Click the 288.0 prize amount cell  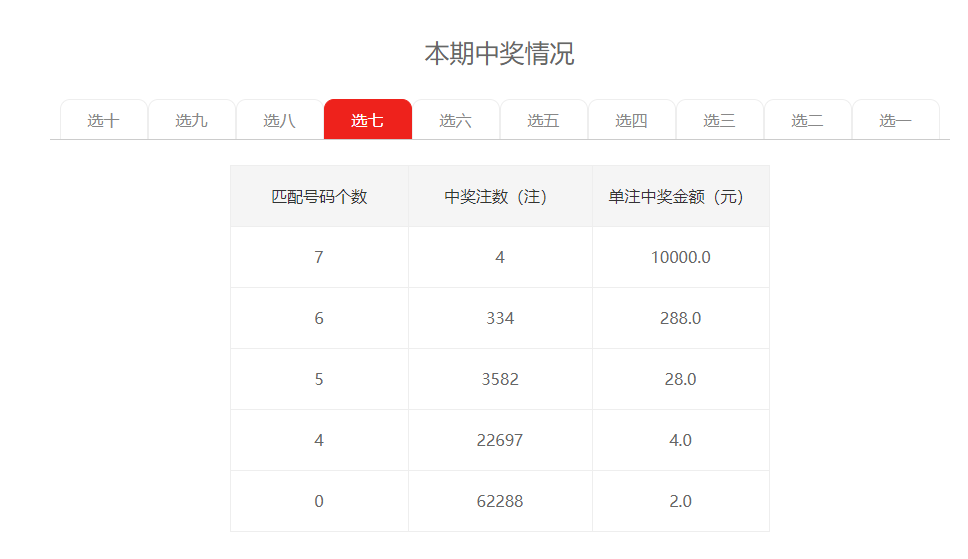tap(680, 318)
